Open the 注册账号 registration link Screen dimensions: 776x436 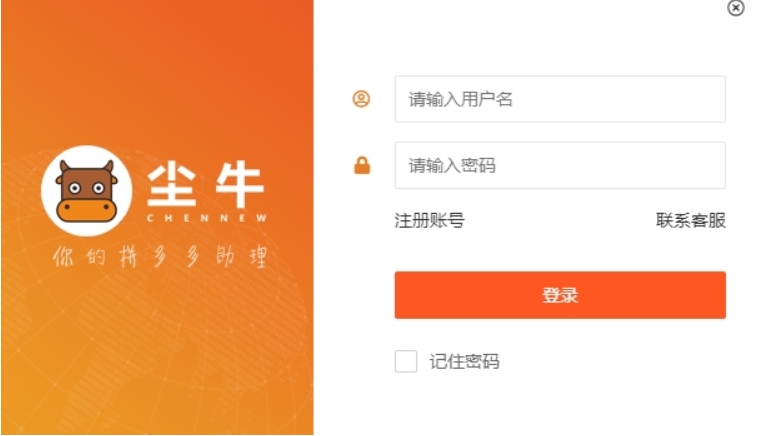point(430,221)
